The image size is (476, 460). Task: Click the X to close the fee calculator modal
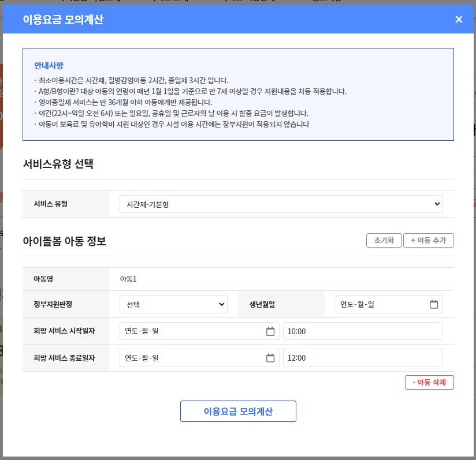pos(459,19)
